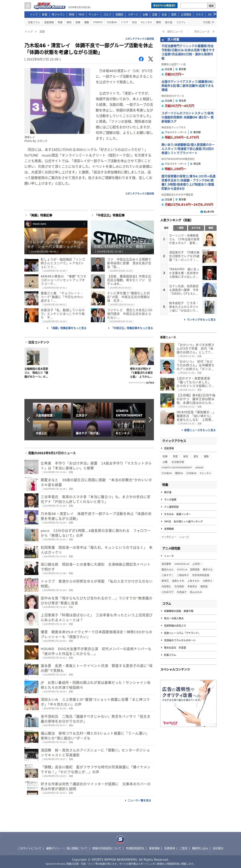Open ranking item 1 about 本橋麻里
Viewport: 241px width, 868px height.
coord(188,239)
